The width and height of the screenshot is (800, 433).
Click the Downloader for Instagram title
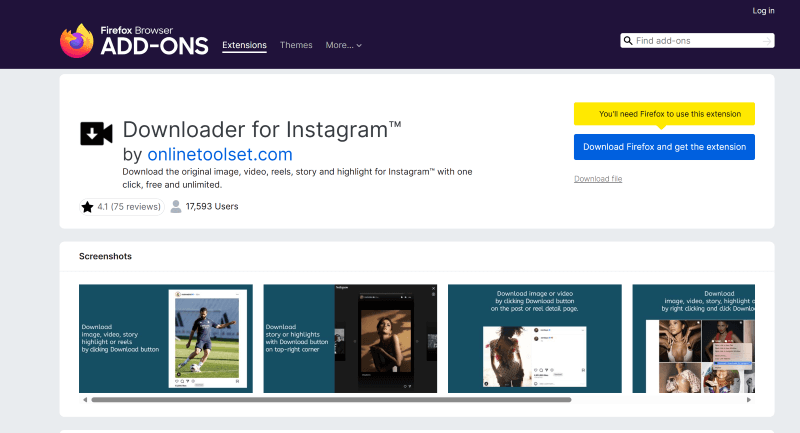point(262,130)
